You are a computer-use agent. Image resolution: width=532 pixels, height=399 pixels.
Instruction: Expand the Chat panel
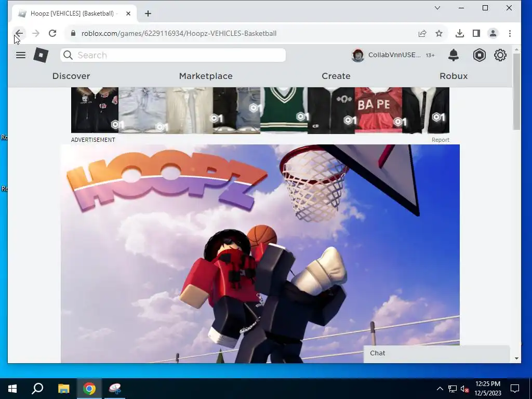click(x=436, y=353)
